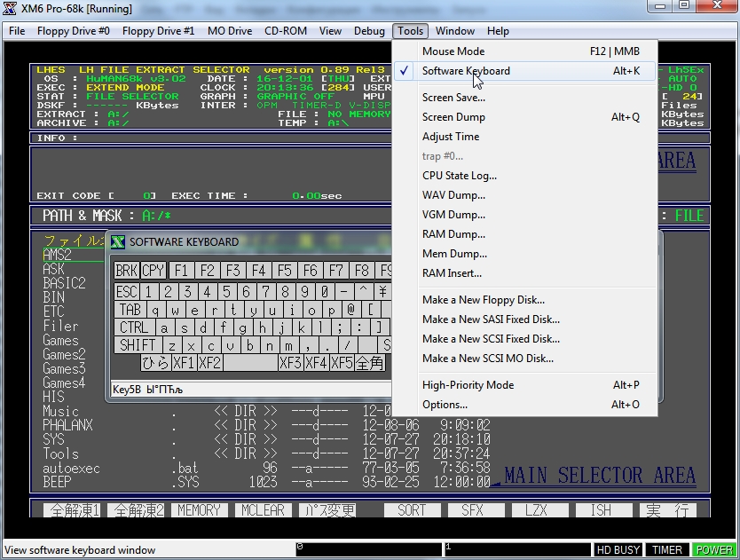The height and width of the screenshot is (560, 740).
Task: Click the ¥ key on software keyboard
Action: (x=382, y=291)
